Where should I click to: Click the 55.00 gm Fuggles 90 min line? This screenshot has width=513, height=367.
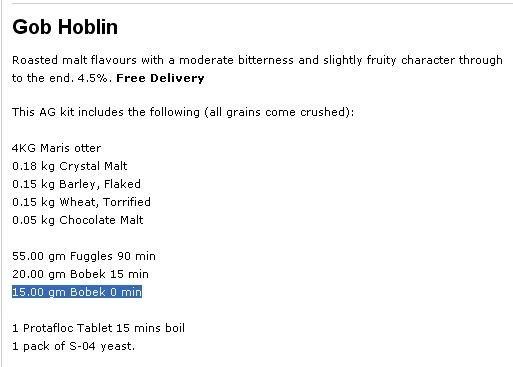pyautogui.click(x=84, y=256)
